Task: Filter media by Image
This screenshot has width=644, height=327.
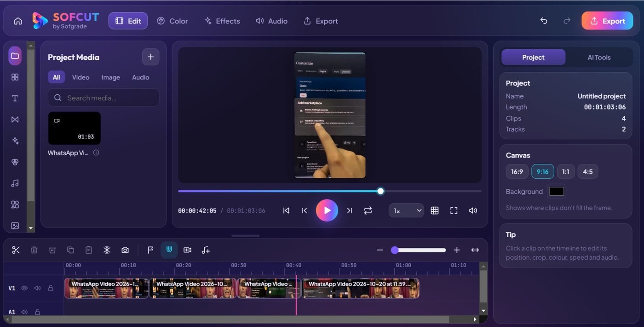Action: (x=110, y=77)
